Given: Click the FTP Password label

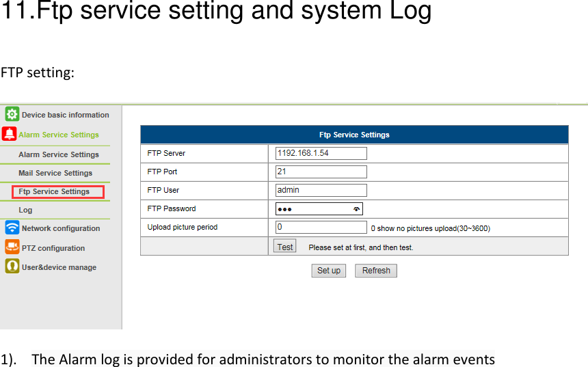Looking at the screenshot, I should tap(172, 209).
